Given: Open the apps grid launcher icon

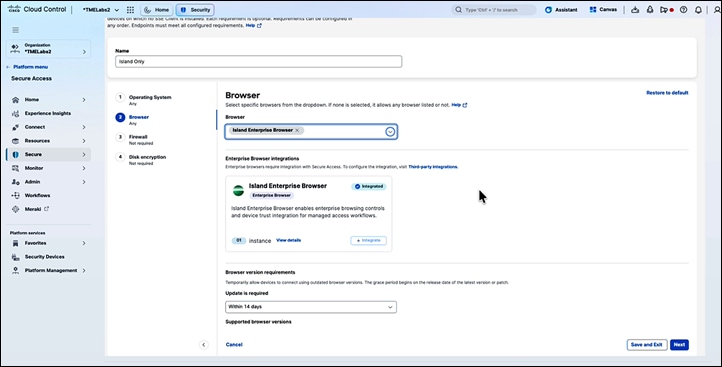Looking at the screenshot, I should coord(130,10).
